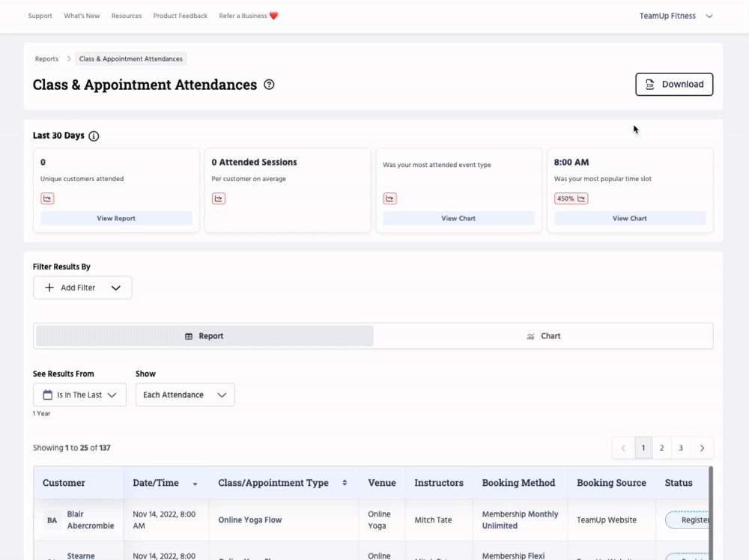Open the What's New menu item
Screen dimensions: 749x560
click(82, 16)
